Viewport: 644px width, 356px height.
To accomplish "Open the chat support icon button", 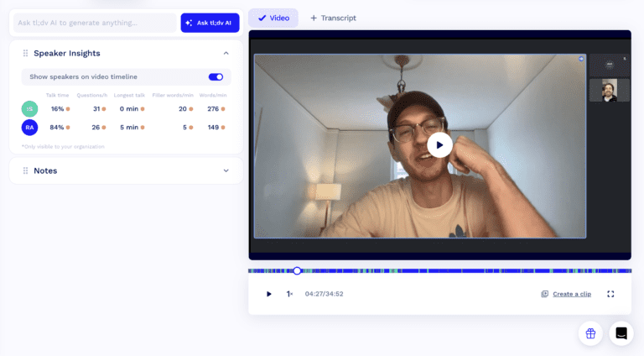I will pyautogui.click(x=621, y=333).
